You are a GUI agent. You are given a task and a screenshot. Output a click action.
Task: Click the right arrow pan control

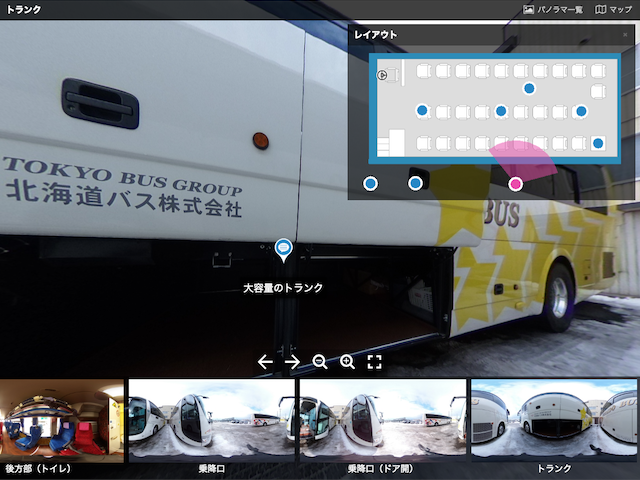[292, 362]
